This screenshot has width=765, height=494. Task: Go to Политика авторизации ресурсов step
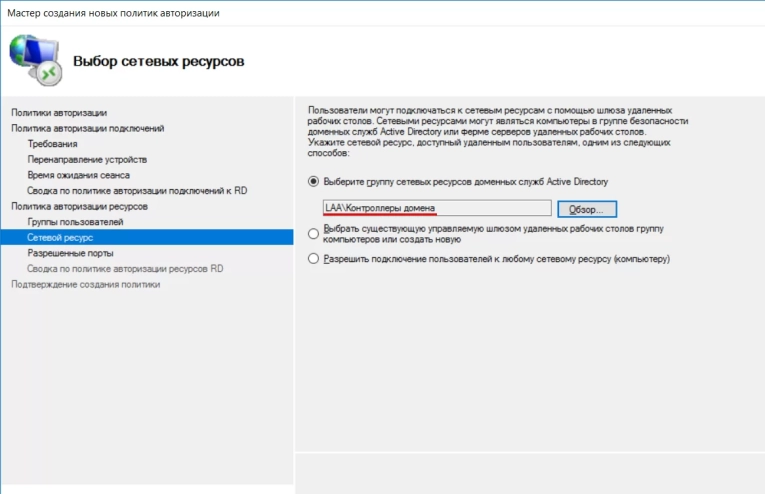[x=80, y=206]
